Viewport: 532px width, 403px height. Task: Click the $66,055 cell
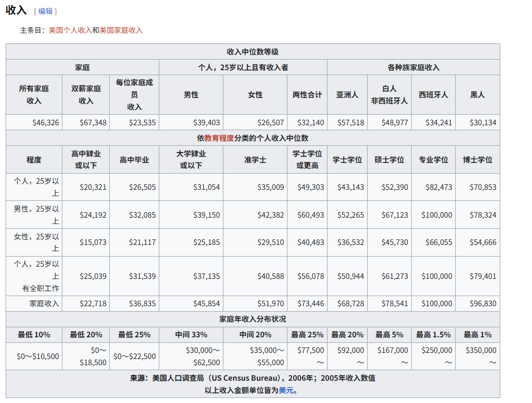(433, 242)
